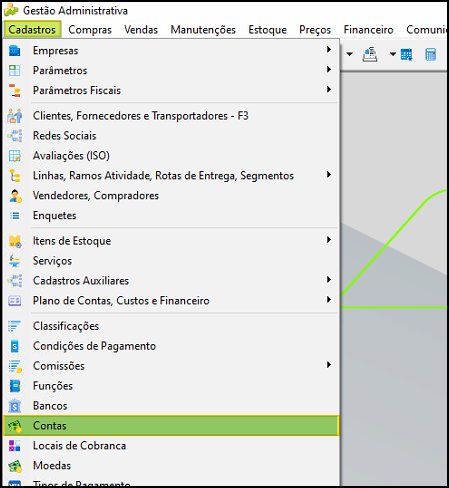
Task: Click the Empresas building icon
Action: (15, 51)
